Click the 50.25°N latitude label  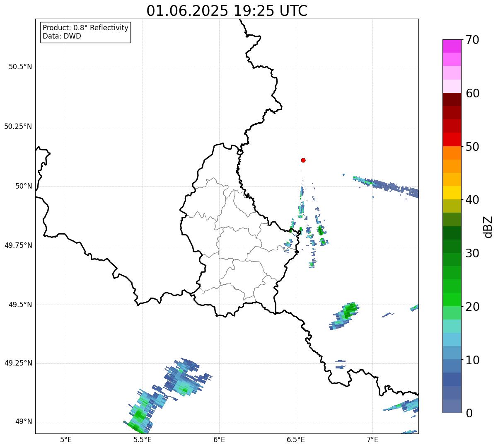[x=18, y=126]
